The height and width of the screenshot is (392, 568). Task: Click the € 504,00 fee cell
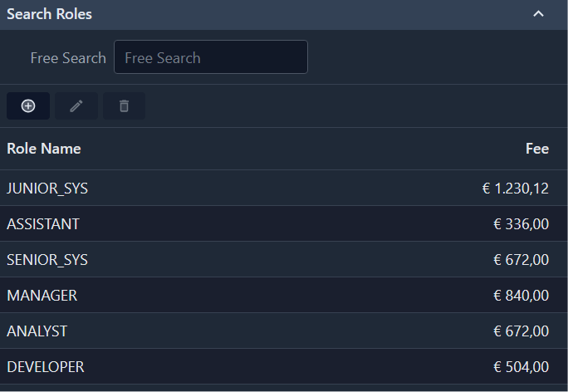[521, 367]
